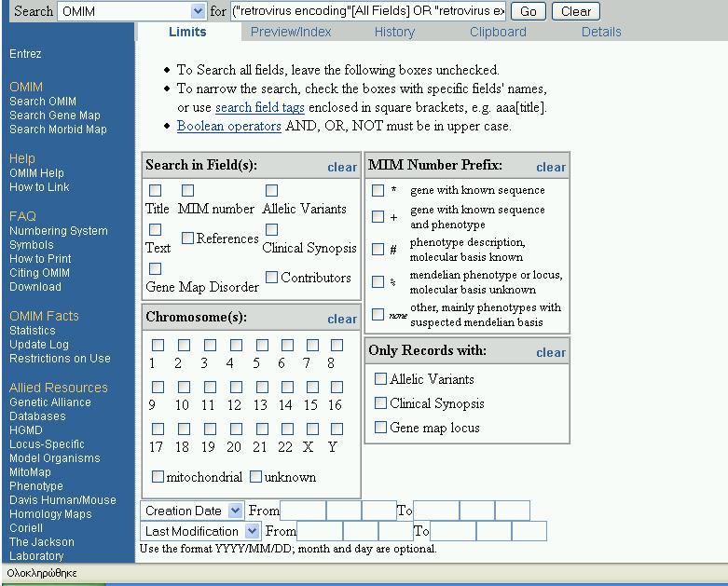The image size is (728, 586).
Task: Select chromosome 1 checkbox
Action: (158, 345)
